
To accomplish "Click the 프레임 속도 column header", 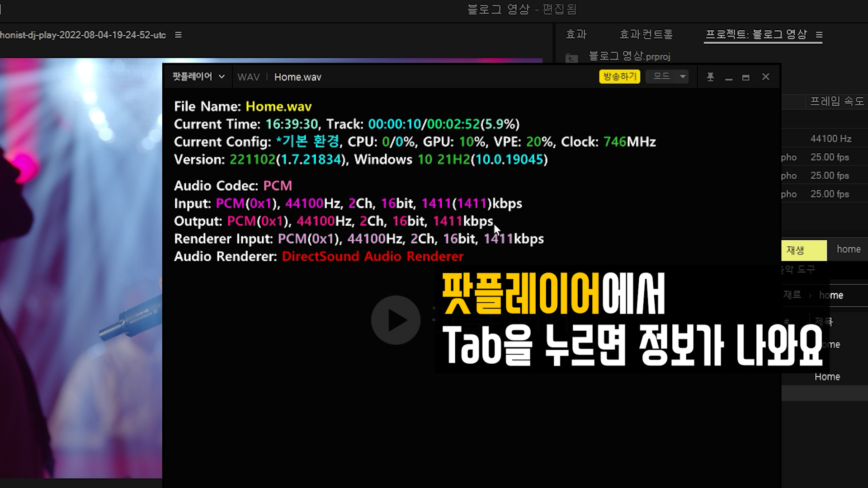I will click(x=836, y=101).
